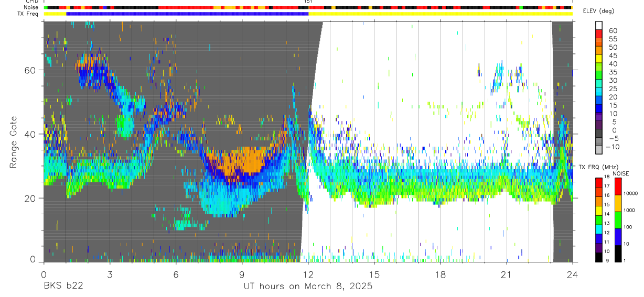Click the −10 label on the ELEV color bar
Viewport: 644px width, 297px height.
[613, 147]
